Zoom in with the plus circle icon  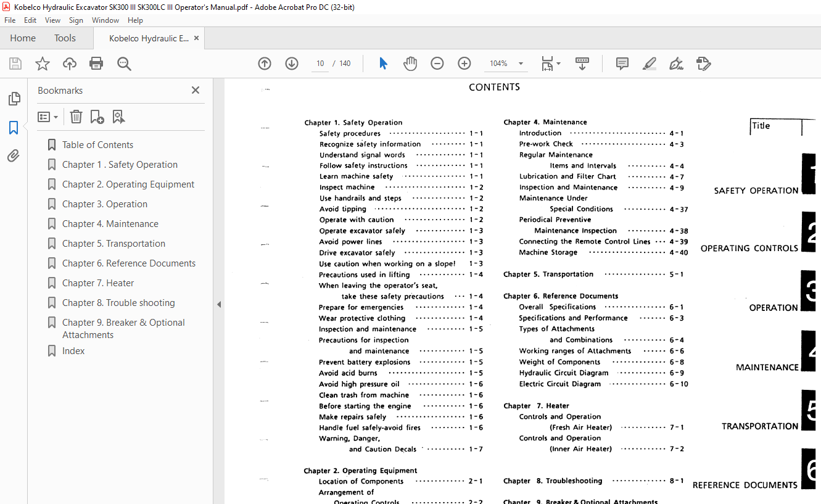(464, 64)
